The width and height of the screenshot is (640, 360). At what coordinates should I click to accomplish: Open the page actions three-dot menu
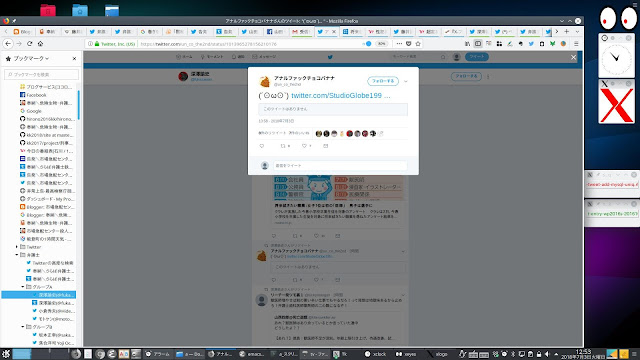click(399, 44)
